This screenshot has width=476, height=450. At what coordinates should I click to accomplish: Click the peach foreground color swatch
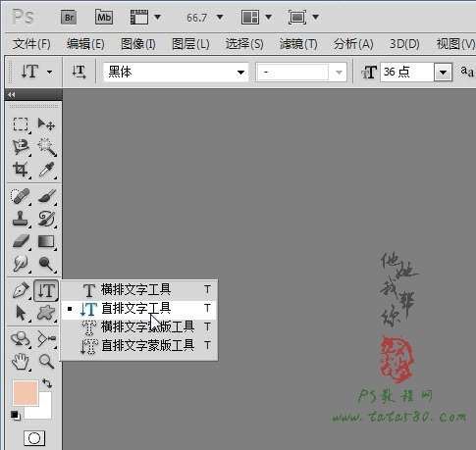[26, 392]
